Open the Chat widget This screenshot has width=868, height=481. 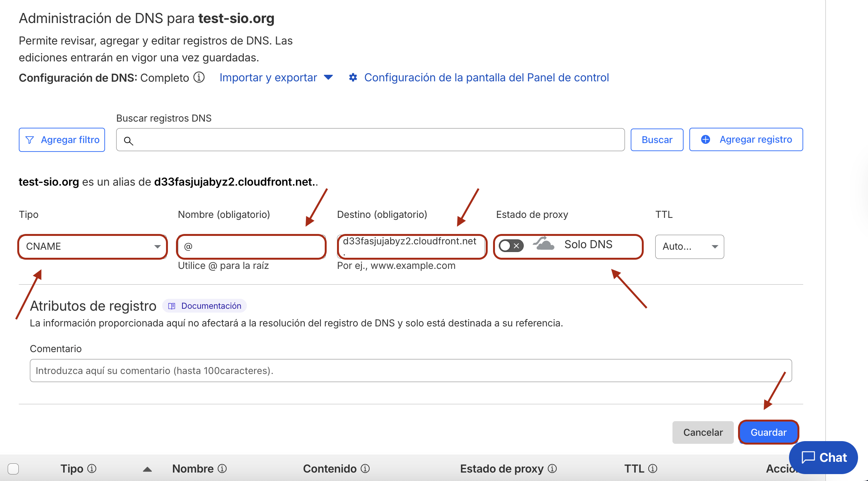pyautogui.click(x=824, y=457)
